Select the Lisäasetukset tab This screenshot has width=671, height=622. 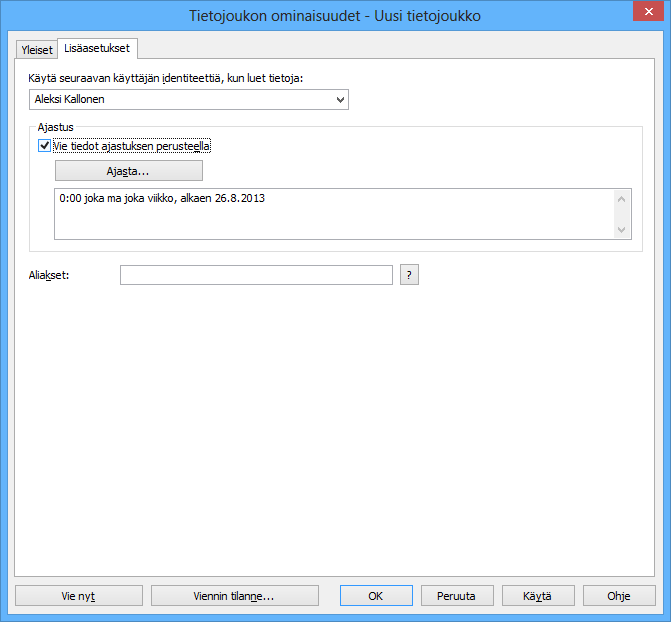(97, 48)
